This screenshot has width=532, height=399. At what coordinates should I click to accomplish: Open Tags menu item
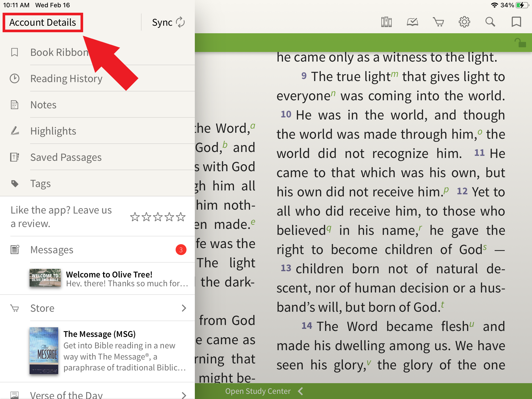point(97,183)
